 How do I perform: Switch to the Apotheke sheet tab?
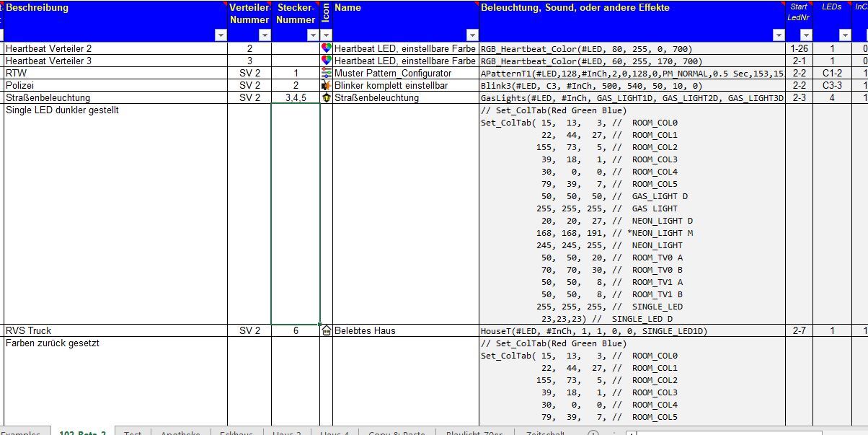(x=180, y=433)
